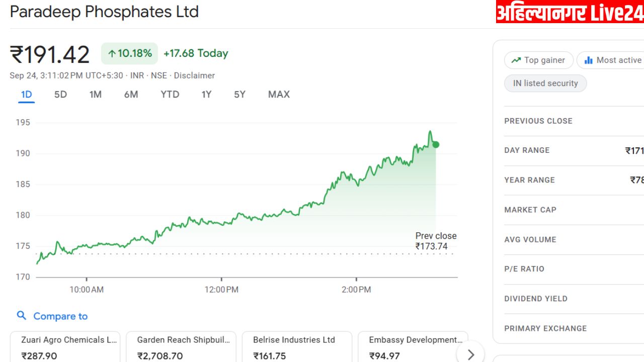Select the 5D time range tab
This screenshot has height=362, width=644.
click(x=60, y=94)
